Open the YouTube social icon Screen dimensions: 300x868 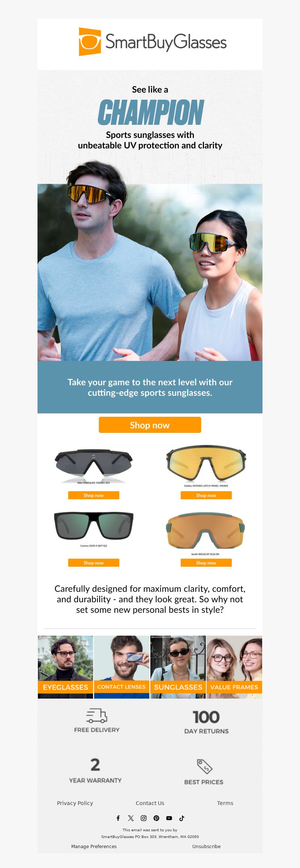tap(169, 818)
